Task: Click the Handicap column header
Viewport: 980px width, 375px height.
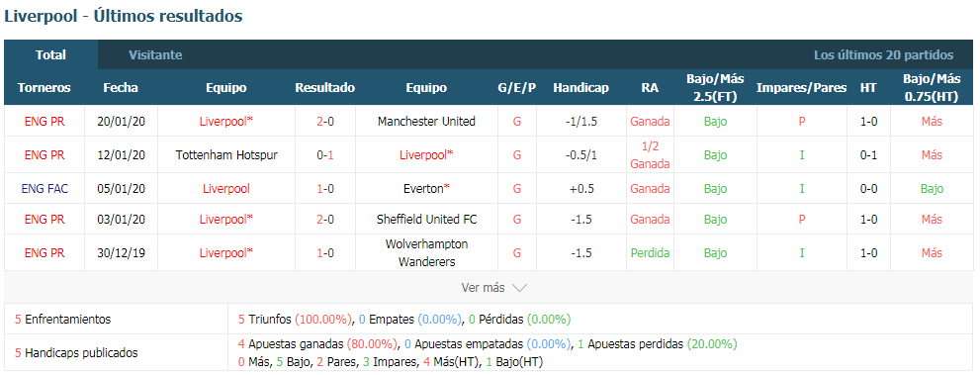Action: [x=580, y=87]
